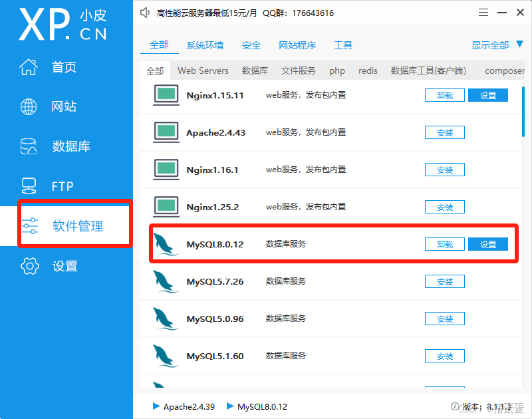Click the FTP server icon in sidebar
Viewport: 532px width, 419px height.
tap(29, 186)
